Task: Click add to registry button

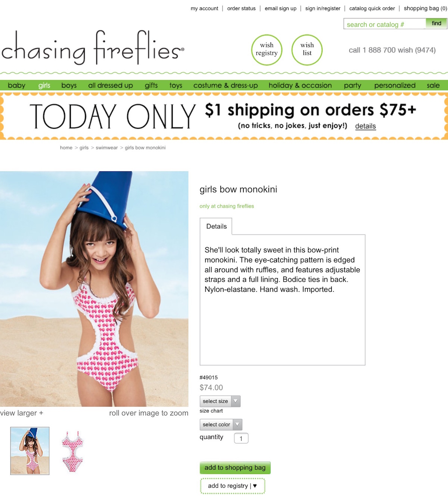Action: point(232,486)
